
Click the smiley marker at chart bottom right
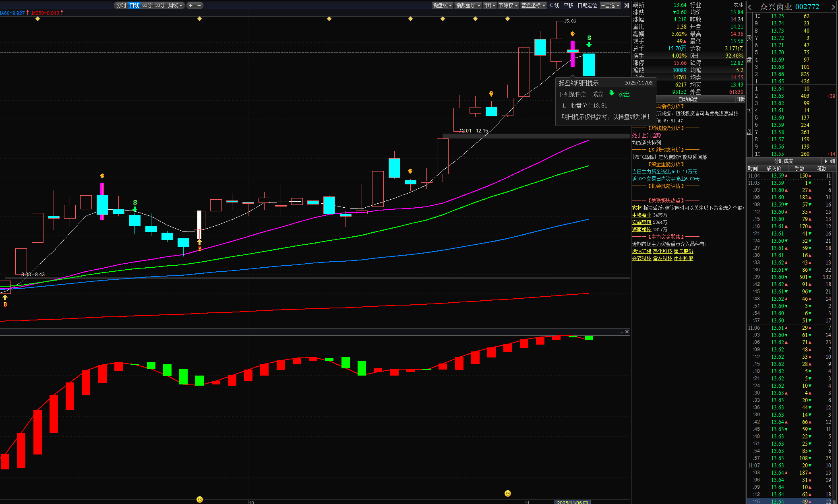[x=508, y=494]
